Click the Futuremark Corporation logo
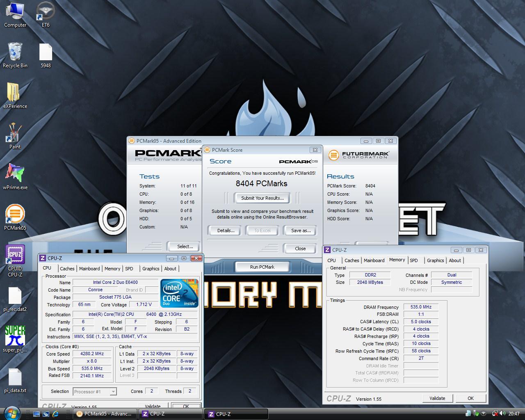This screenshot has height=420, width=525. [358, 155]
